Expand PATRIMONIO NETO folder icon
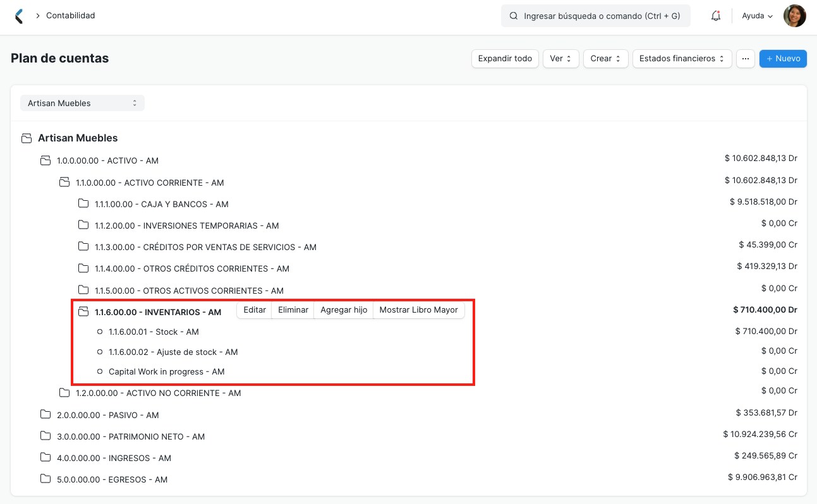The width and height of the screenshot is (817, 504). coord(45,436)
